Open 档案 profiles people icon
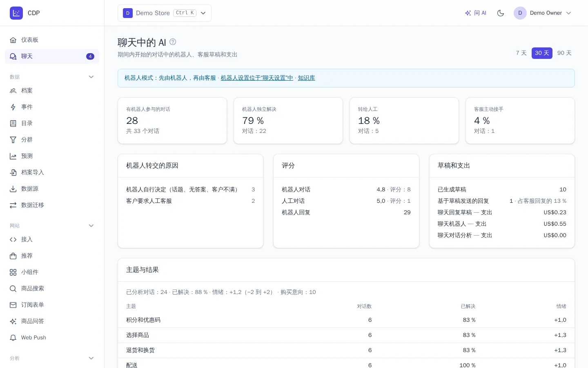 coord(13,91)
